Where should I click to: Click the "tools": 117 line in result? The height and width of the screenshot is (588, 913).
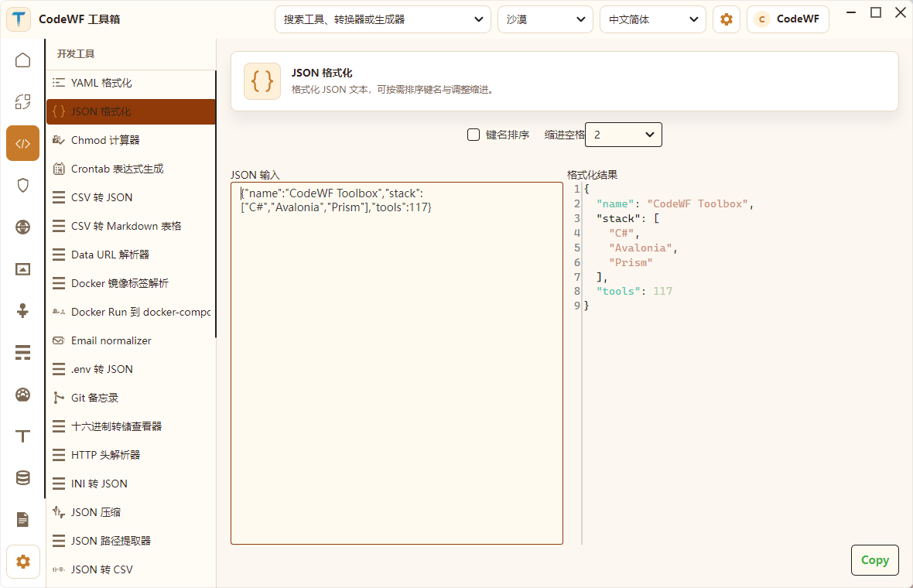634,291
